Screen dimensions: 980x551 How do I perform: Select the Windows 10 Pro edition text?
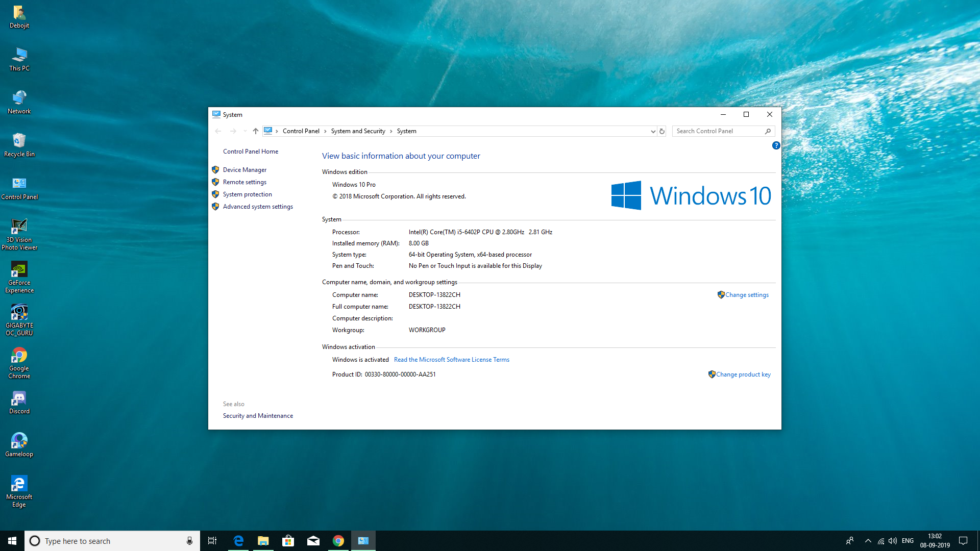click(354, 185)
